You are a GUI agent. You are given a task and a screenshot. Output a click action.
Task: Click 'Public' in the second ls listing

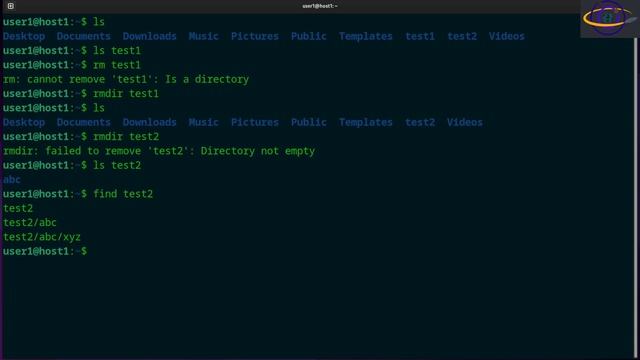coord(309,122)
